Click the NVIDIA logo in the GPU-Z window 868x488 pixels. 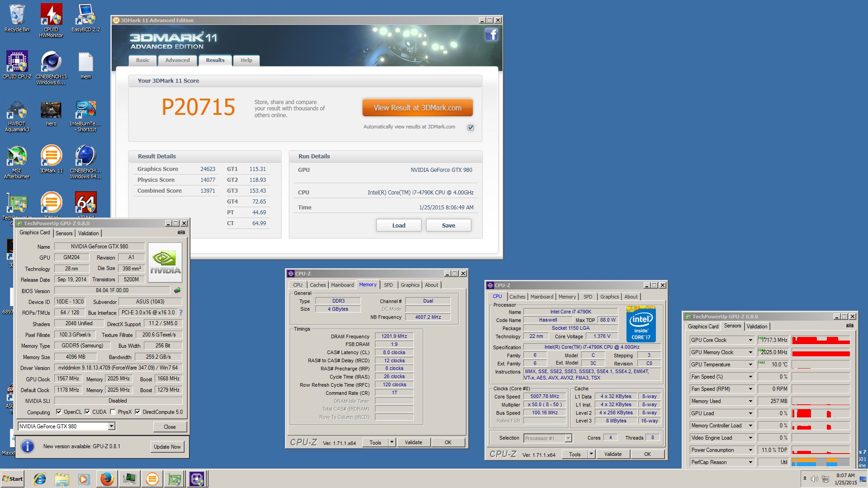pos(165,263)
